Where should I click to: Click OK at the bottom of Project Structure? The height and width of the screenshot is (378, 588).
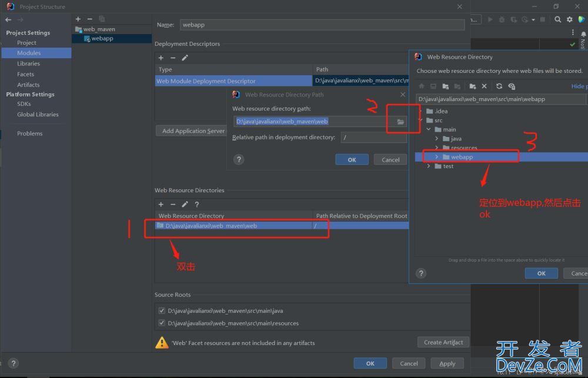pos(370,363)
